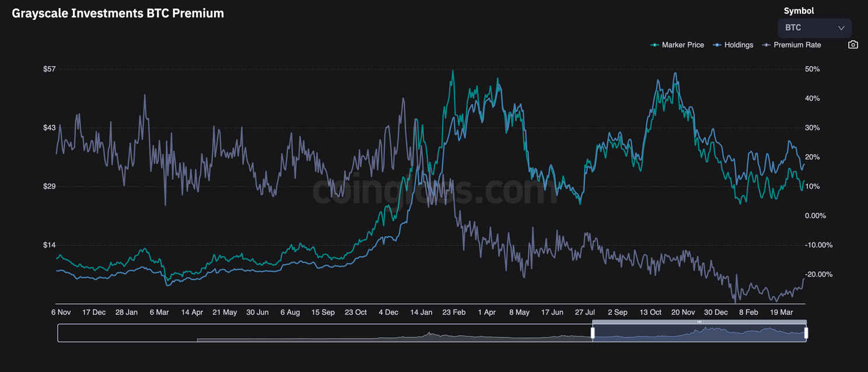Click the '0.00%' right axis label
The height and width of the screenshot is (372, 868).
point(815,216)
